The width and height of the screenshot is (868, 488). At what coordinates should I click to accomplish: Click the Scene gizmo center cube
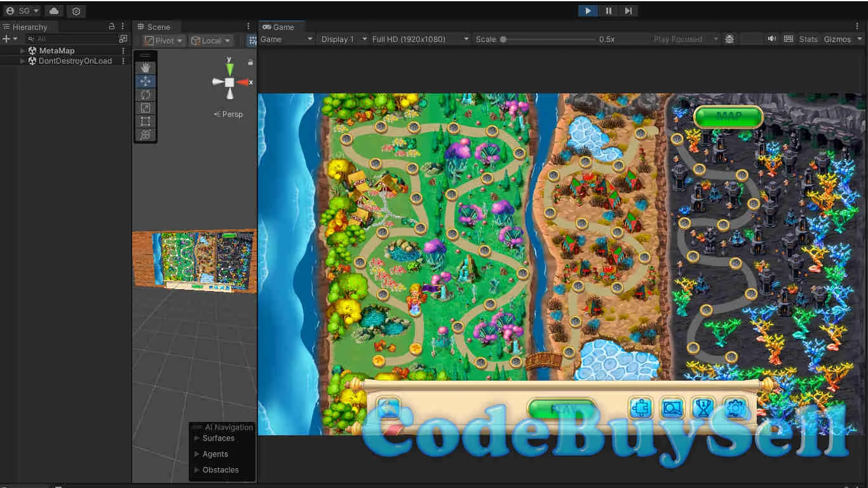[229, 82]
